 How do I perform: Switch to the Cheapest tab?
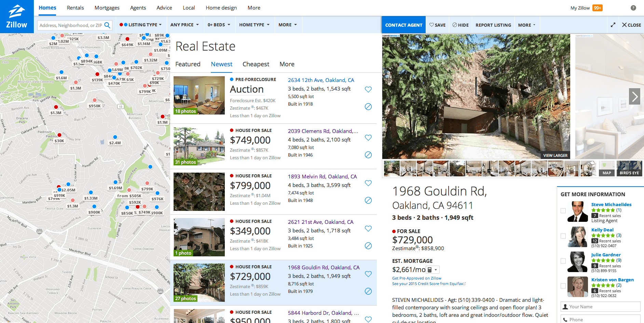256,64
